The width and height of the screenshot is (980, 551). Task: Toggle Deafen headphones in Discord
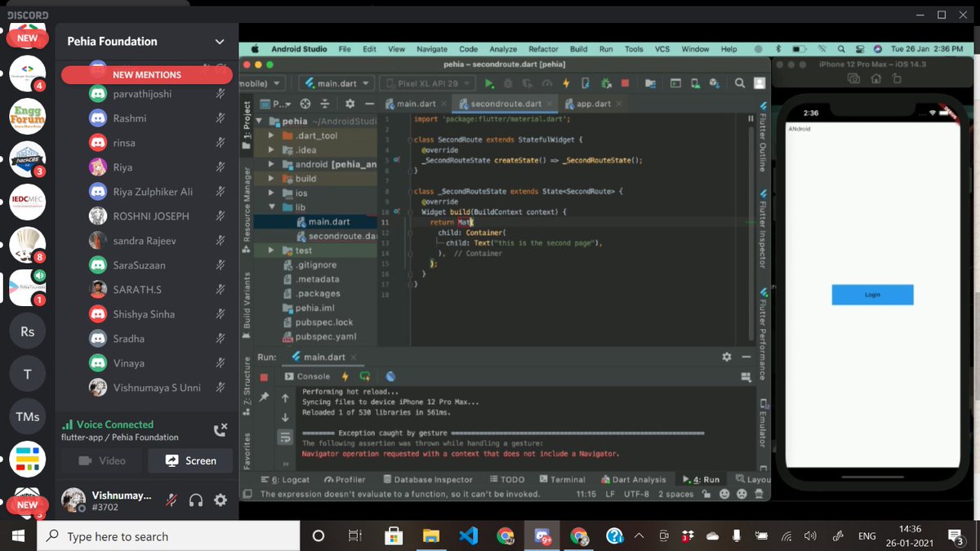(196, 500)
